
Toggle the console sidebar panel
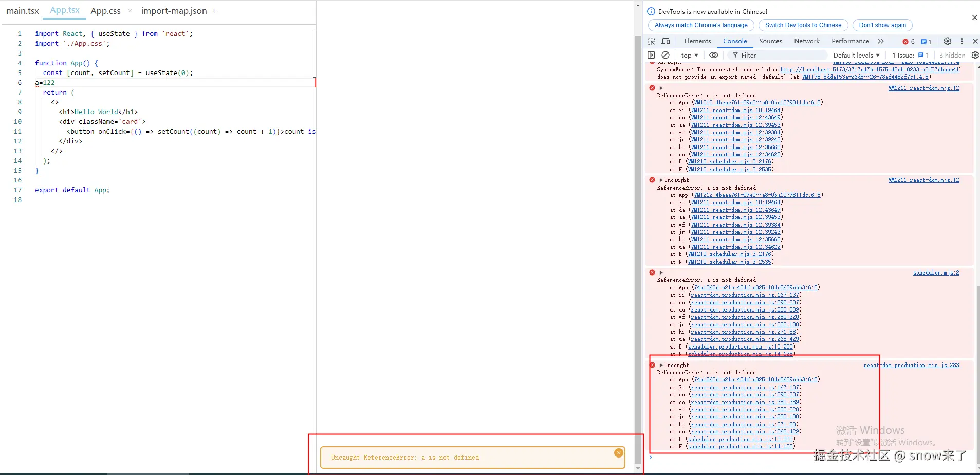(651, 55)
